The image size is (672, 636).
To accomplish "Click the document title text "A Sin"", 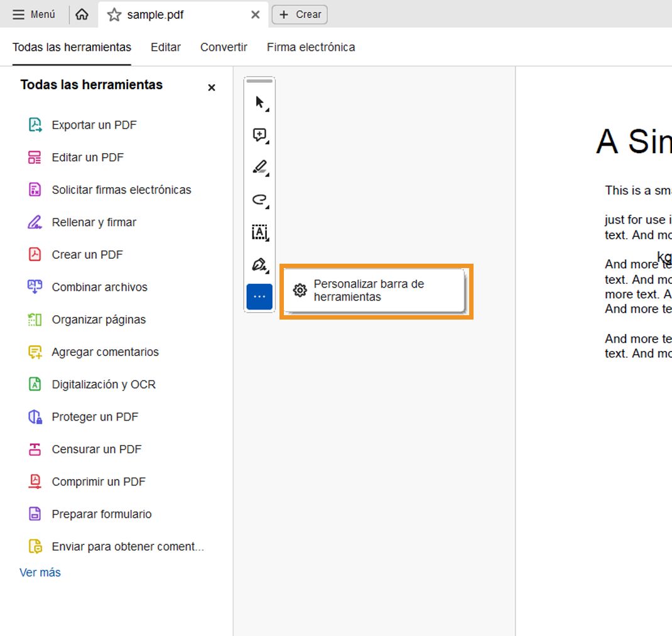I will [634, 141].
